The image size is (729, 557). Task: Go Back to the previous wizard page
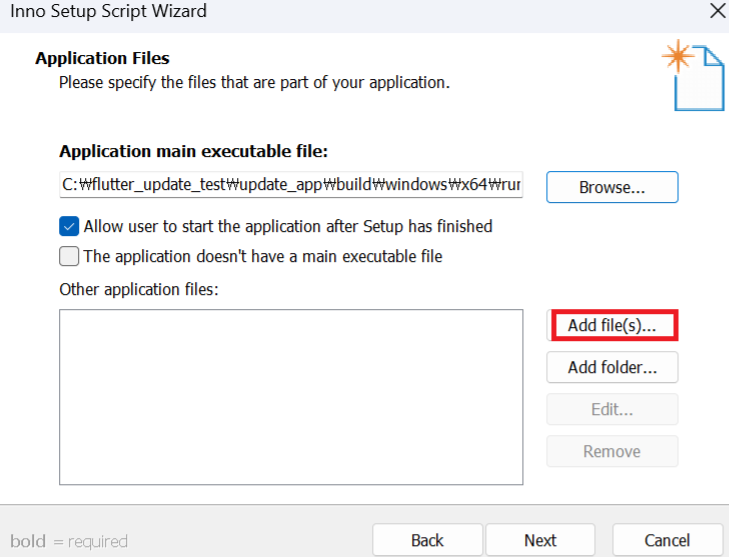[427, 540]
